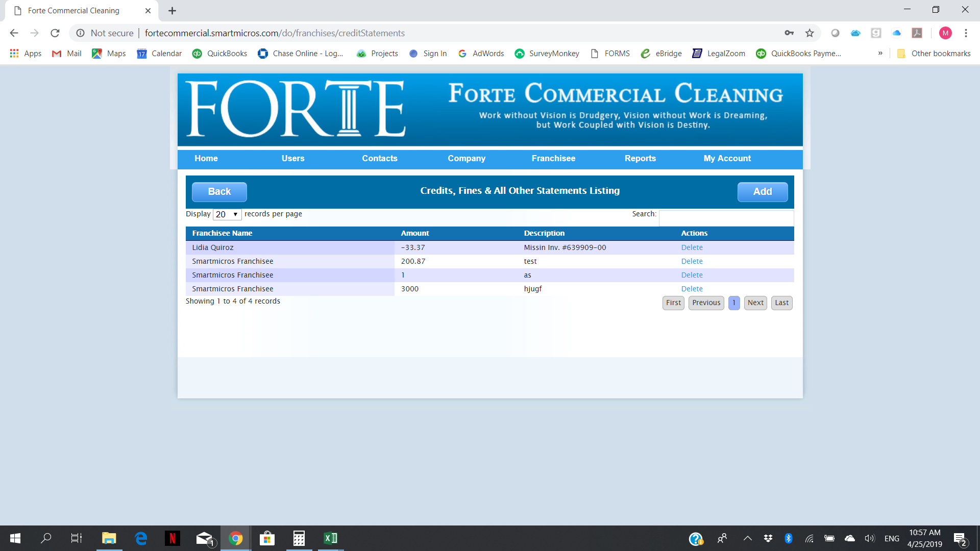
Task: Open the Company menu
Action: 467,159
